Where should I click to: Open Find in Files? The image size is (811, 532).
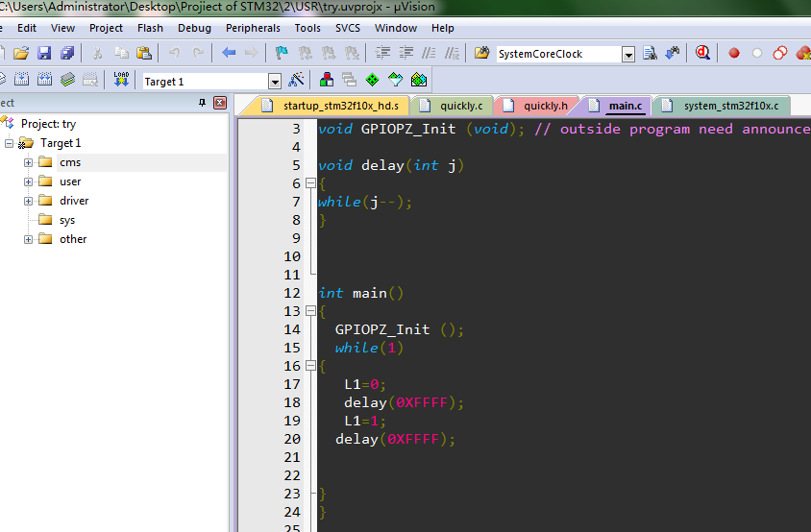[x=482, y=53]
